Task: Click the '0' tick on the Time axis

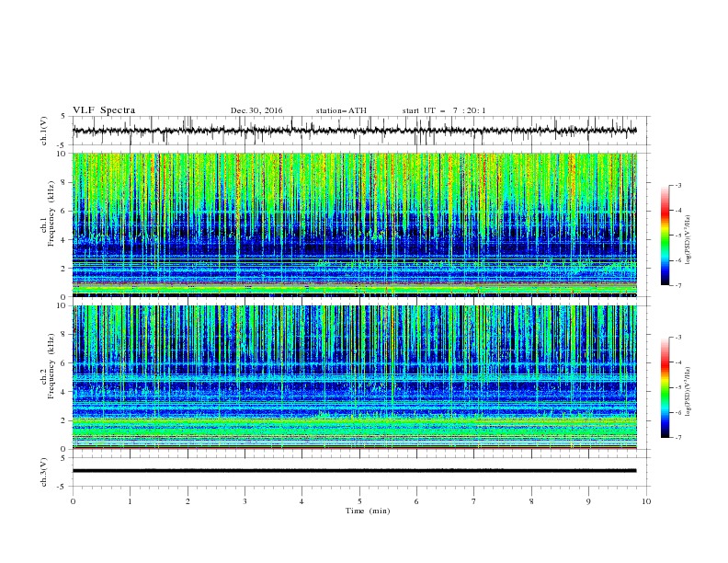Action: tap(73, 501)
